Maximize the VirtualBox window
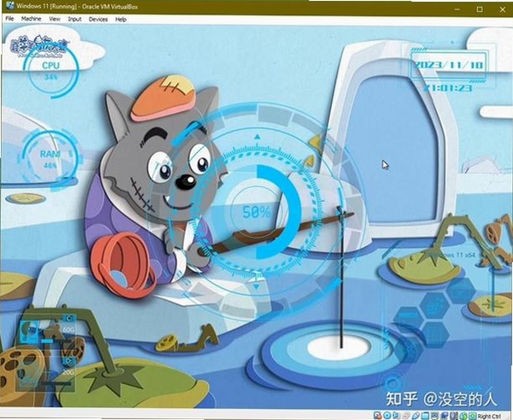The image size is (513, 420). click(480, 9)
